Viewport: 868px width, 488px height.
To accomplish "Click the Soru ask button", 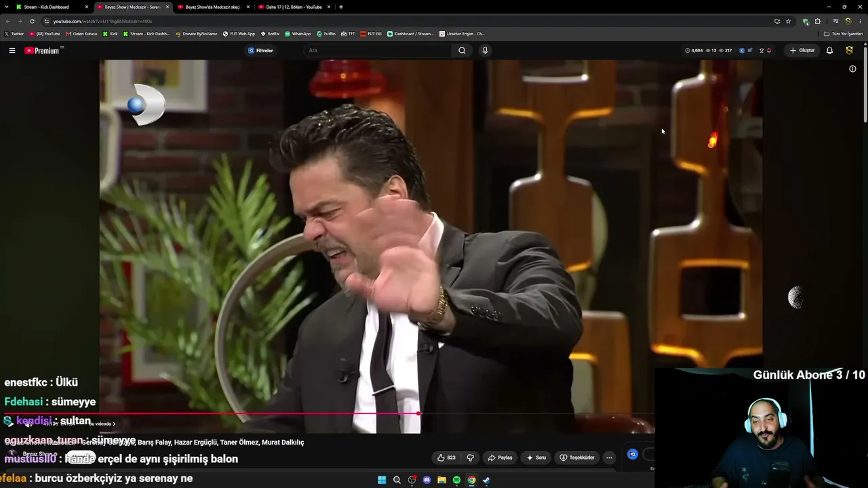I will (x=536, y=457).
